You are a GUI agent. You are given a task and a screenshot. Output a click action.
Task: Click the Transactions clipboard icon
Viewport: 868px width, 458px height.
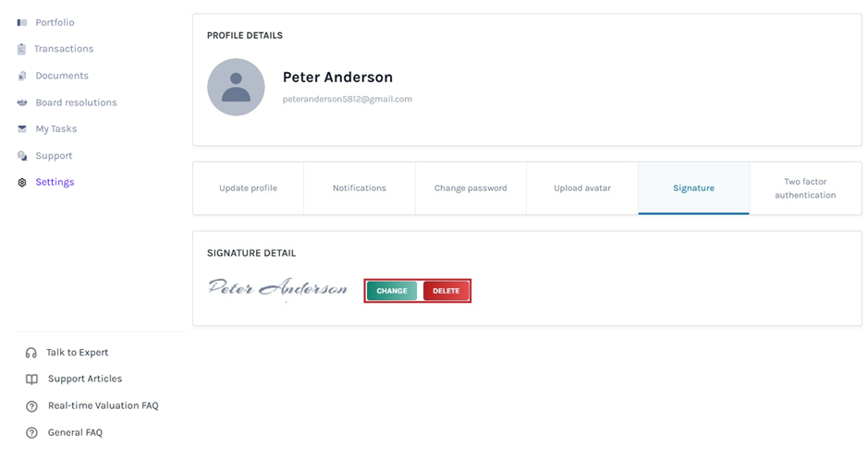tap(21, 49)
